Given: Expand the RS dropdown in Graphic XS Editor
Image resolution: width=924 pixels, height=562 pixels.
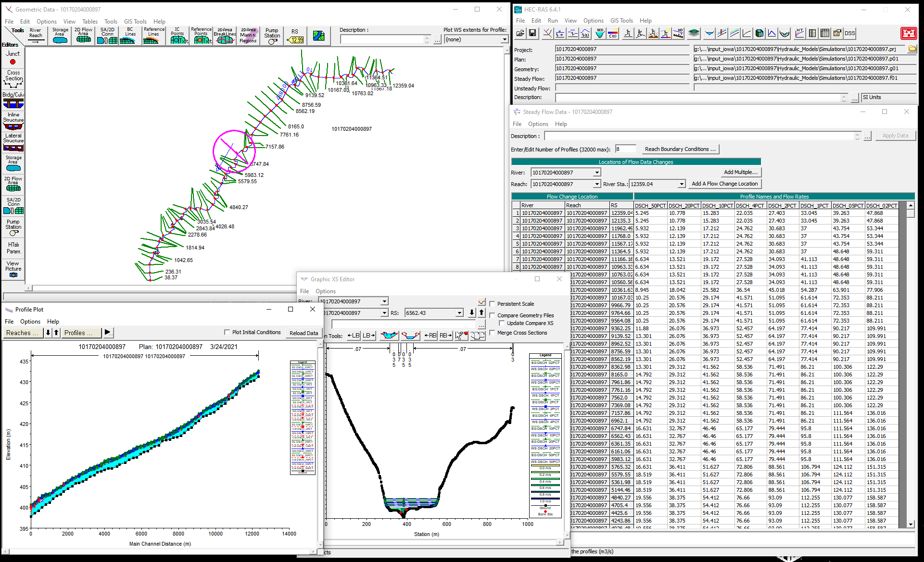Looking at the screenshot, I should 459,313.
